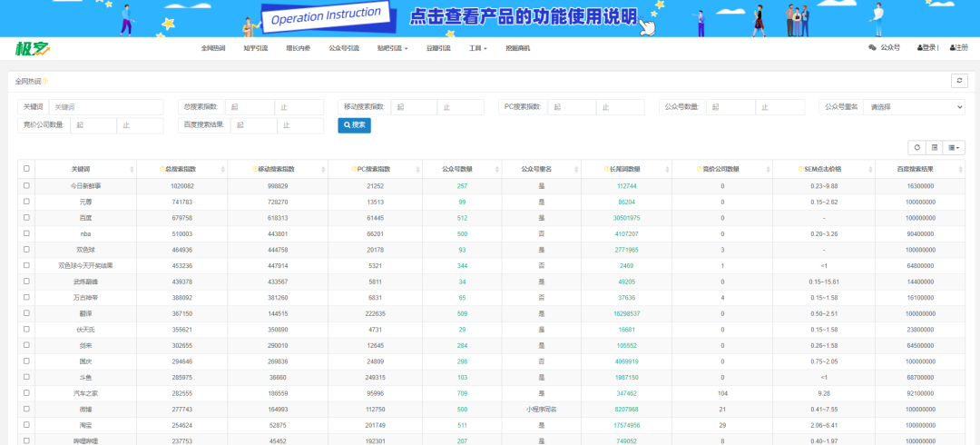Check the row checkbox for 淘宝
980x445 pixels.
[26, 425]
